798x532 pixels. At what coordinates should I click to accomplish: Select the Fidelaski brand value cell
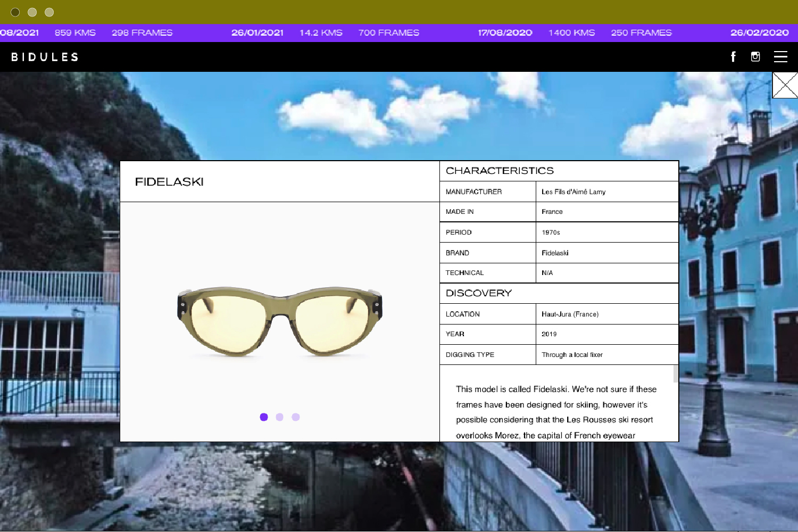[607, 253]
